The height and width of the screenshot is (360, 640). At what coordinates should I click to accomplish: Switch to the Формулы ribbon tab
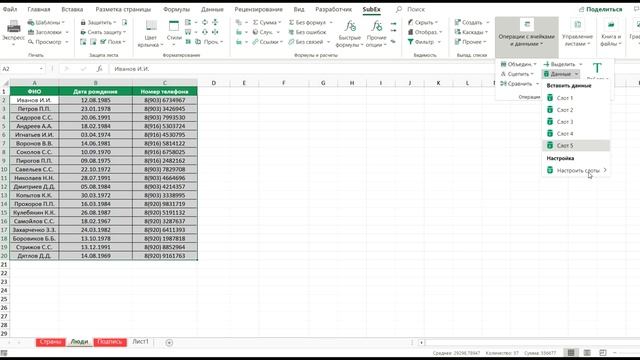click(176, 9)
